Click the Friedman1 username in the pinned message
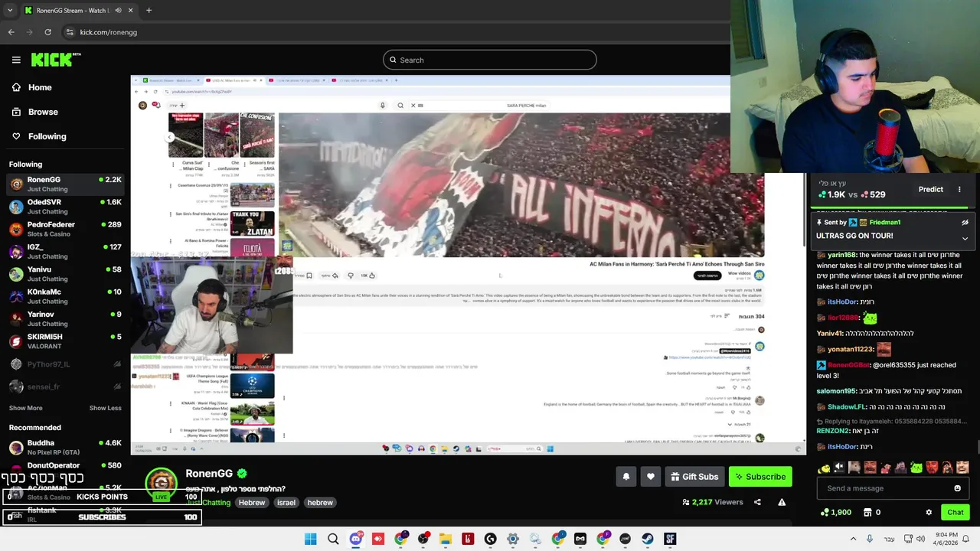This screenshot has width=980, height=551. pyautogui.click(x=884, y=222)
